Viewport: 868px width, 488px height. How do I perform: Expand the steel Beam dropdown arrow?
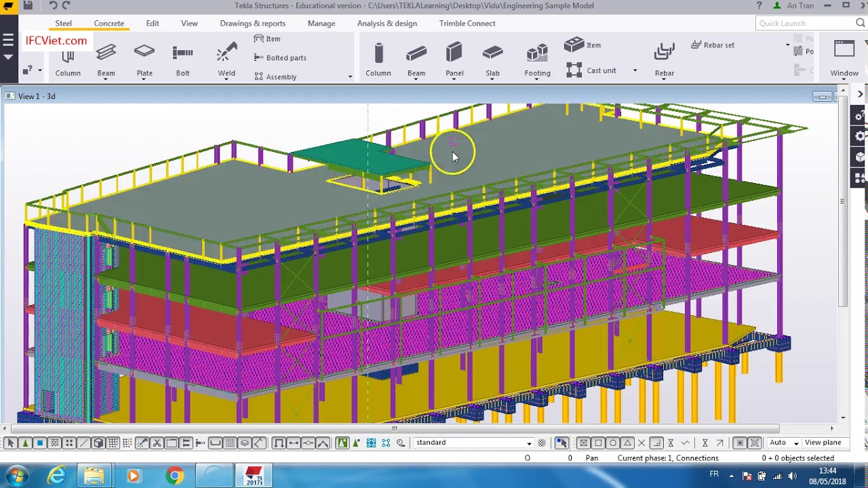[x=106, y=79]
